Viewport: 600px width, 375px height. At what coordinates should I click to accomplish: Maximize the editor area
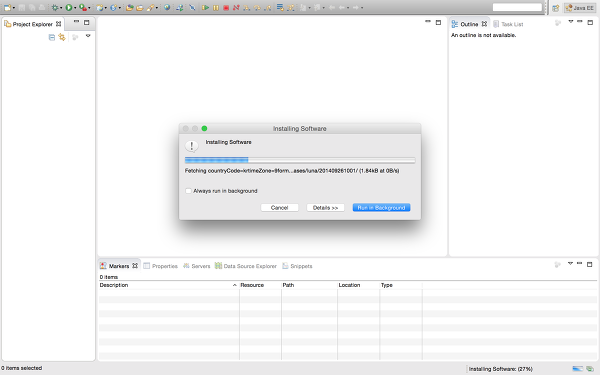[x=438, y=23]
